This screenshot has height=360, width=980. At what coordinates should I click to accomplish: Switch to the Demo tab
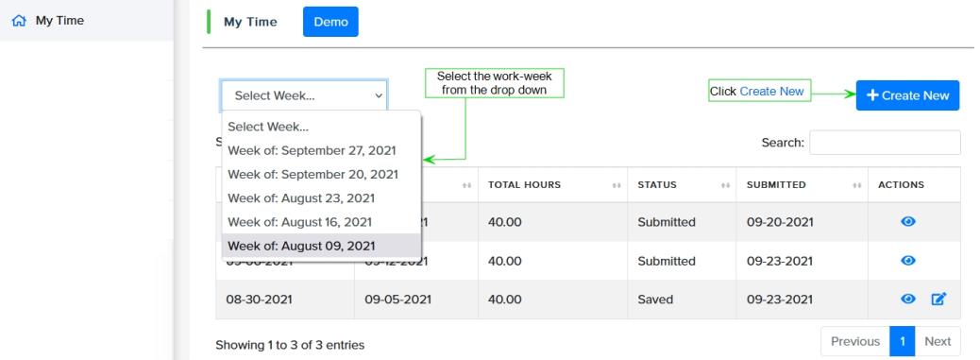pos(330,22)
